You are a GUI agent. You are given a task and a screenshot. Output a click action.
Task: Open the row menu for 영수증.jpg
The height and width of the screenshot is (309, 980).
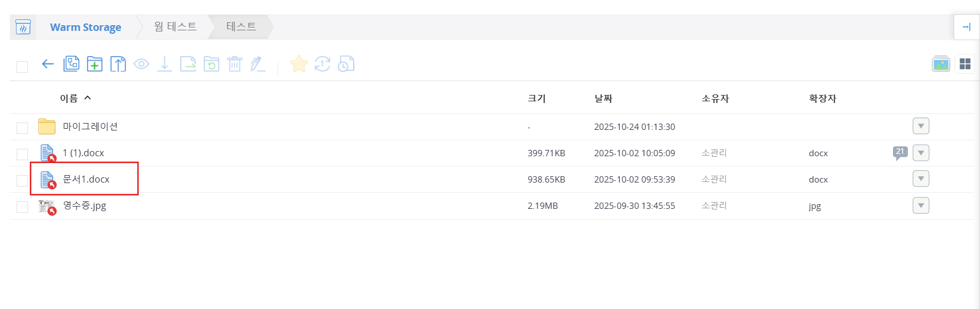pyautogui.click(x=920, y=205)
